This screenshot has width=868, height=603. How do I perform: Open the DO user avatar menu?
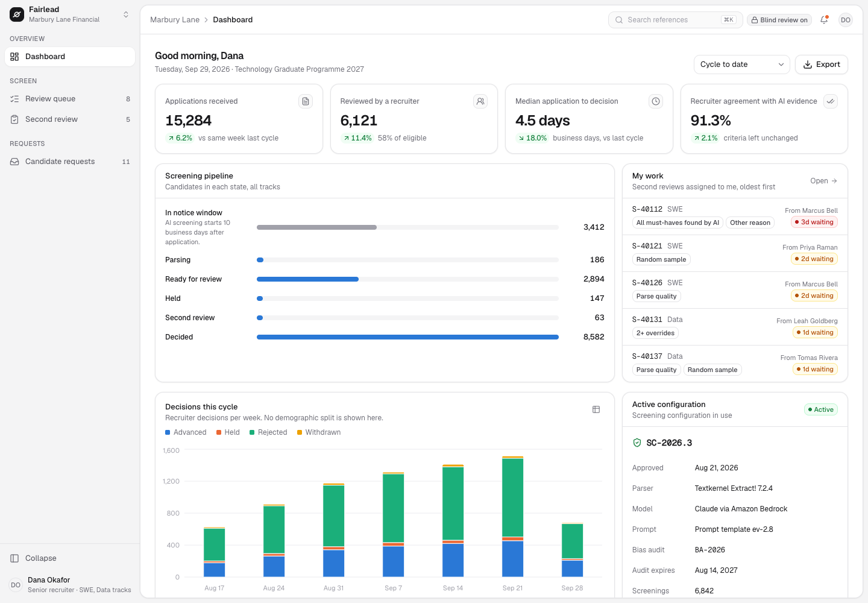tap(846, 20)
